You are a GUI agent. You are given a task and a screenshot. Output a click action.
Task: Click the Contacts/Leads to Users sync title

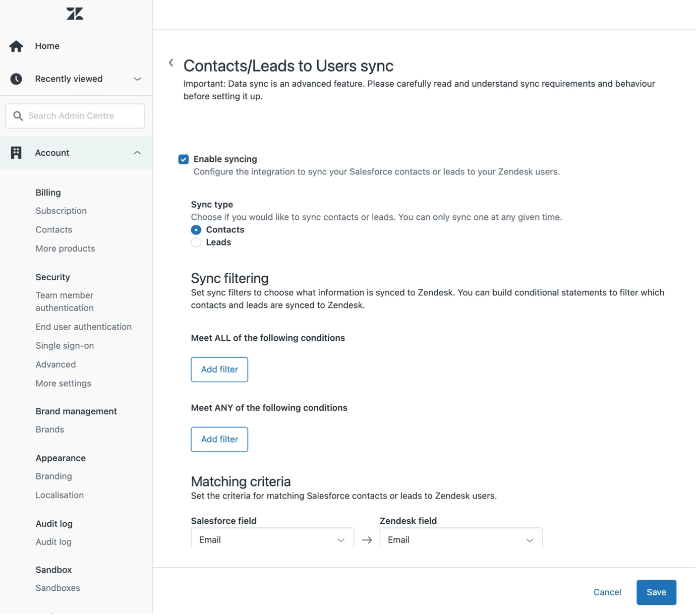pos(289,66)
